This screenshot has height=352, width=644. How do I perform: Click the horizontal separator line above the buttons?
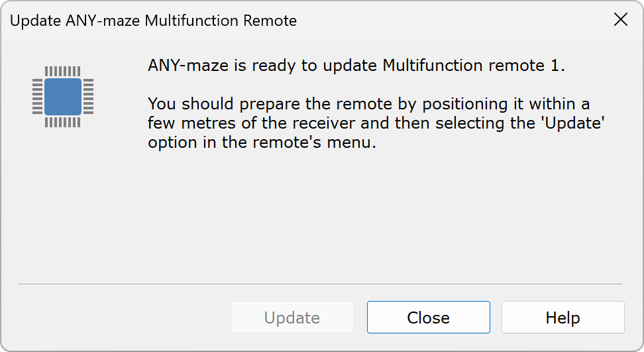pos(321,284)
